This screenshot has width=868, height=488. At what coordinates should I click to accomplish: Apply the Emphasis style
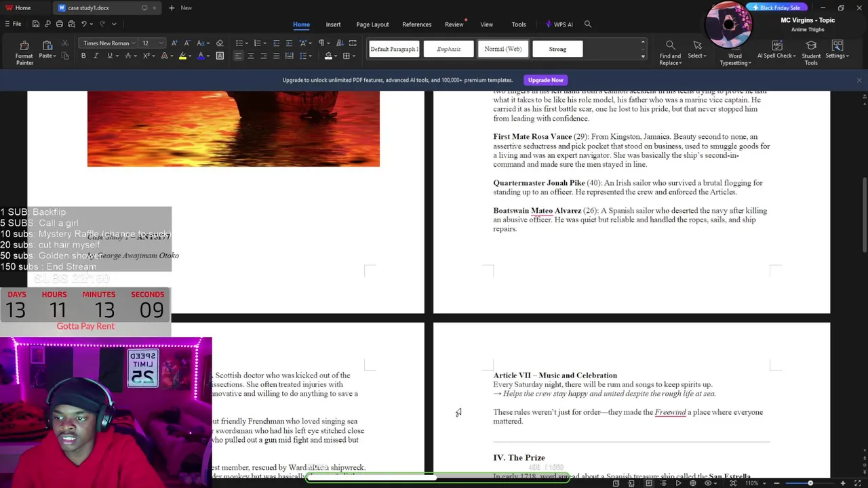449,49
